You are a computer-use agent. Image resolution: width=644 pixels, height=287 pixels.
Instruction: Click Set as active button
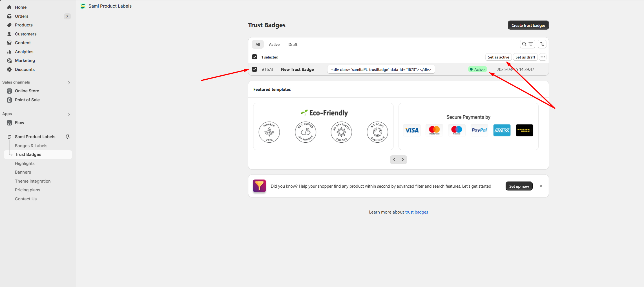(x=498, y=57)
